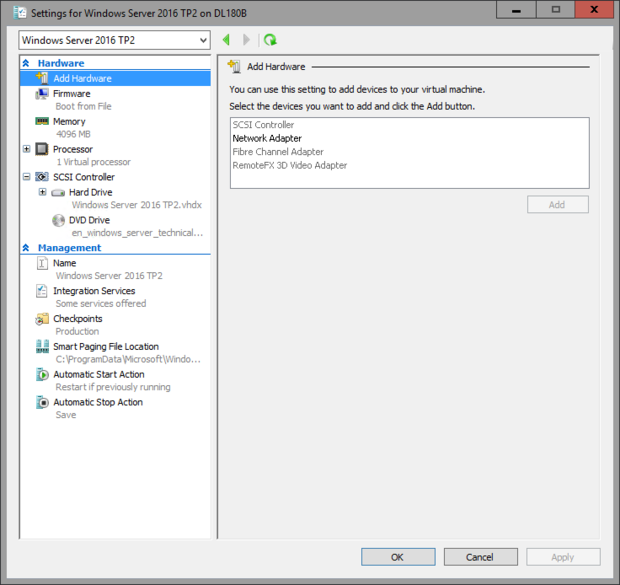620x585 pixels.
Task: Close the Settings window
Action: tap(594, 10)
